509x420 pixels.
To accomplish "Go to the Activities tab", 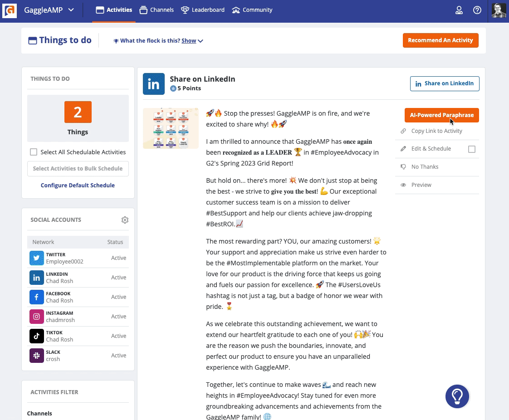I will [114, 10].
